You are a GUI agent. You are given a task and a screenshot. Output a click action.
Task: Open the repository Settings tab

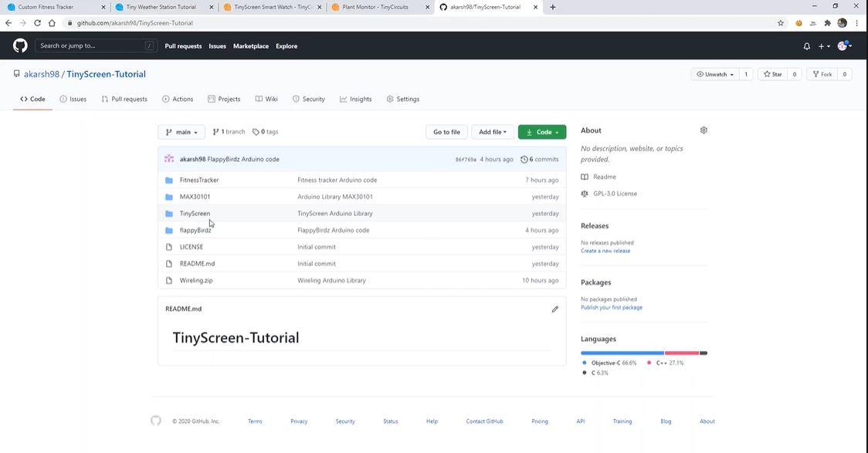pos(403,99)
